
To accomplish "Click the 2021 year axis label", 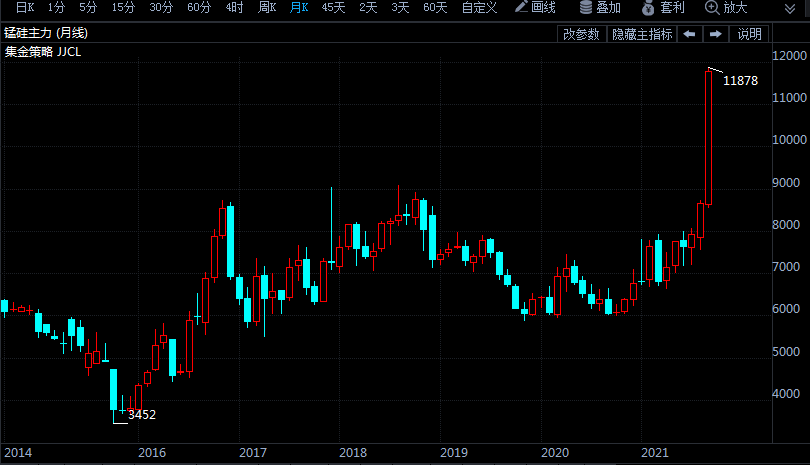I will point(655,453).
